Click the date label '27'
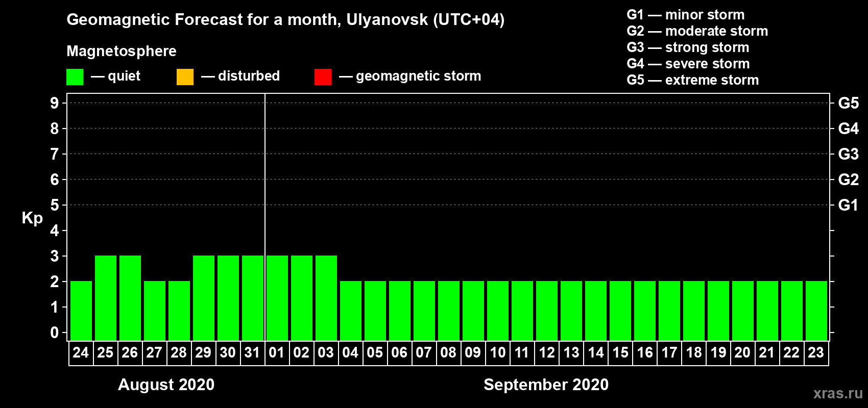Screen dimensions: 868x408 point(154,352)
